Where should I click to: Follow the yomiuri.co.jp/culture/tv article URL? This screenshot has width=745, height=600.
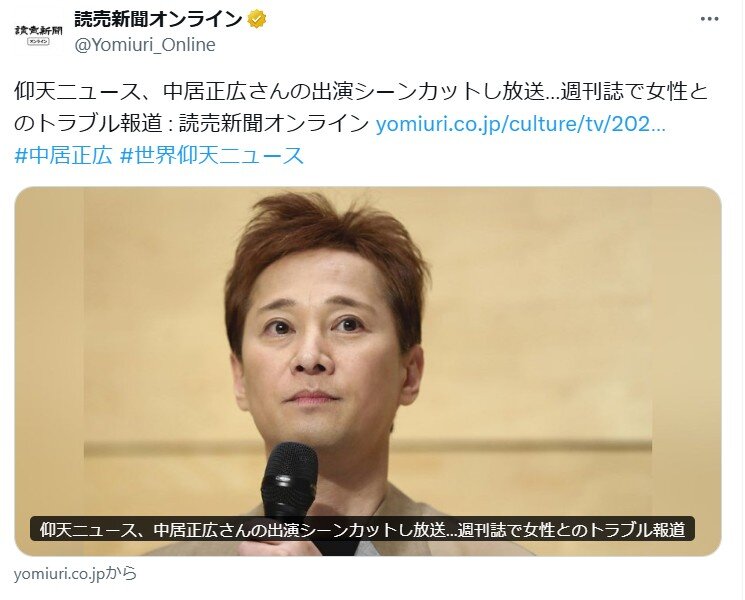pos(521,124)
